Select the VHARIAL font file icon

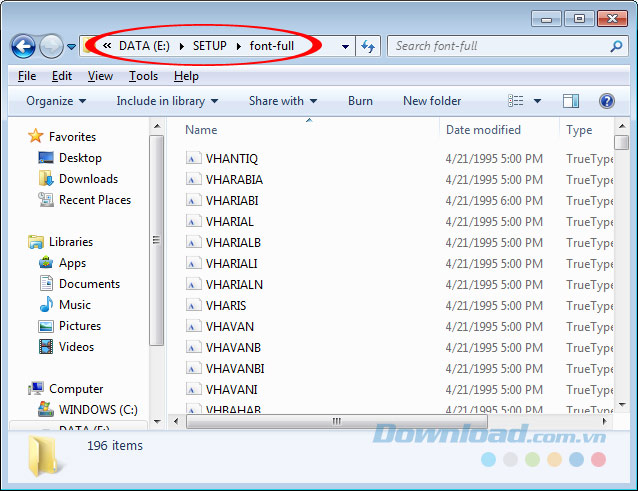[193, 221]
